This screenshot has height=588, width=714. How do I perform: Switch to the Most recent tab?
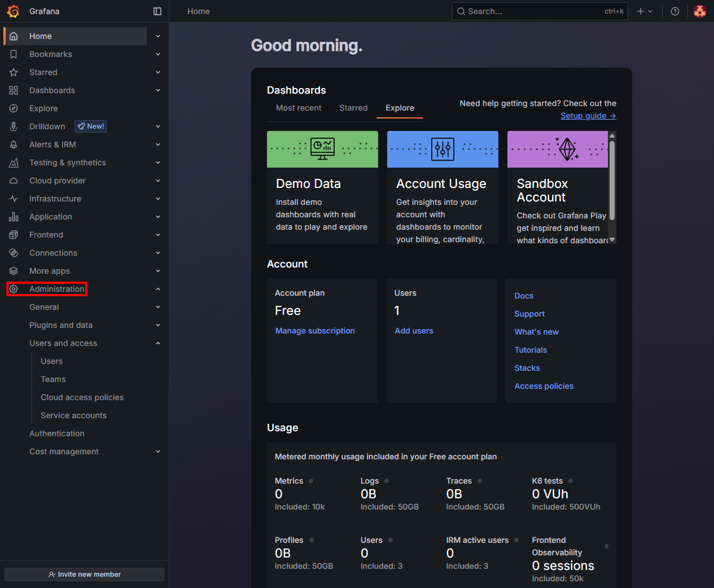coord(299,108)
